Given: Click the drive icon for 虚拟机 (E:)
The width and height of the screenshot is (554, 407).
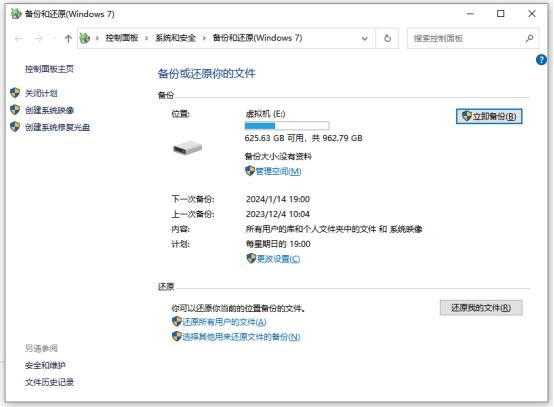Looking at the screenshot, I should [x=187, y=147].
